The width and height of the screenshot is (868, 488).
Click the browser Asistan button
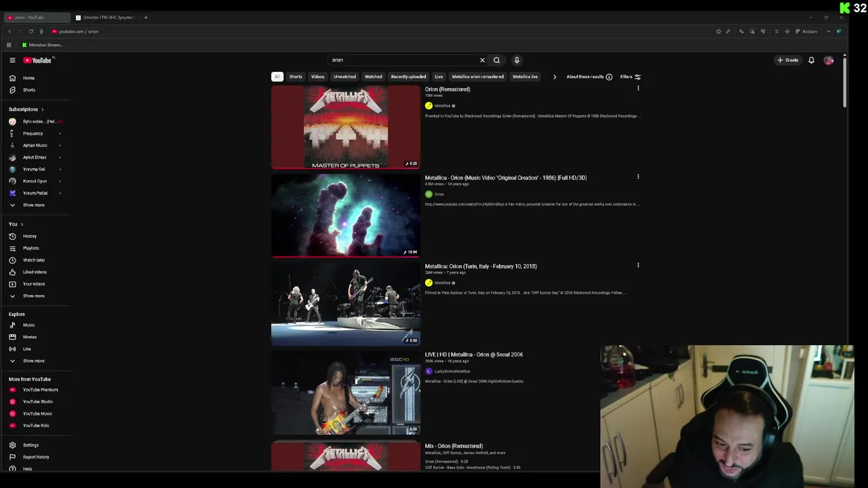pos(807,31)
